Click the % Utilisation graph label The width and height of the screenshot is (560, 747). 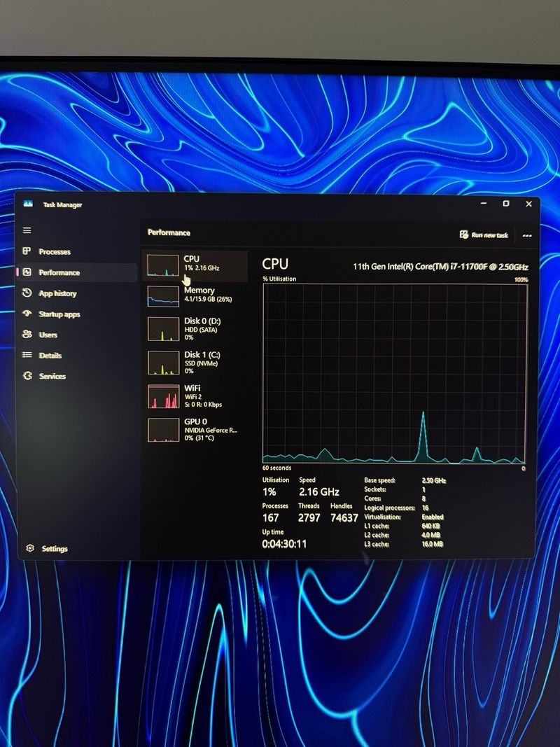tap(279, 279)
